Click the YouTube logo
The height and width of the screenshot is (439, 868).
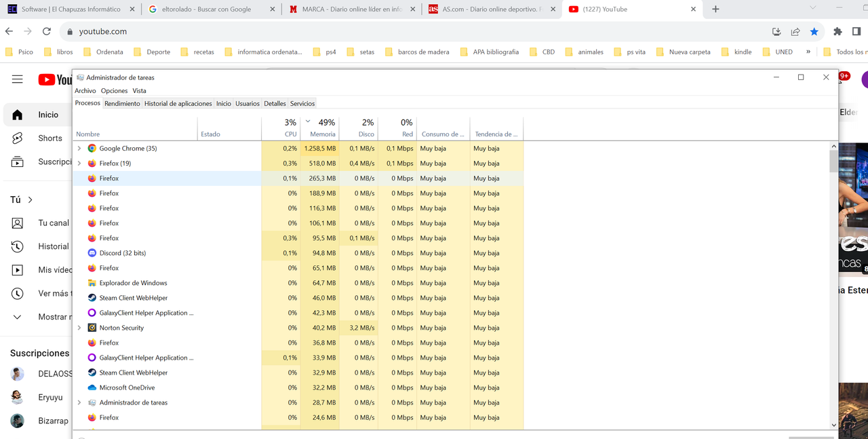point(55,80)
